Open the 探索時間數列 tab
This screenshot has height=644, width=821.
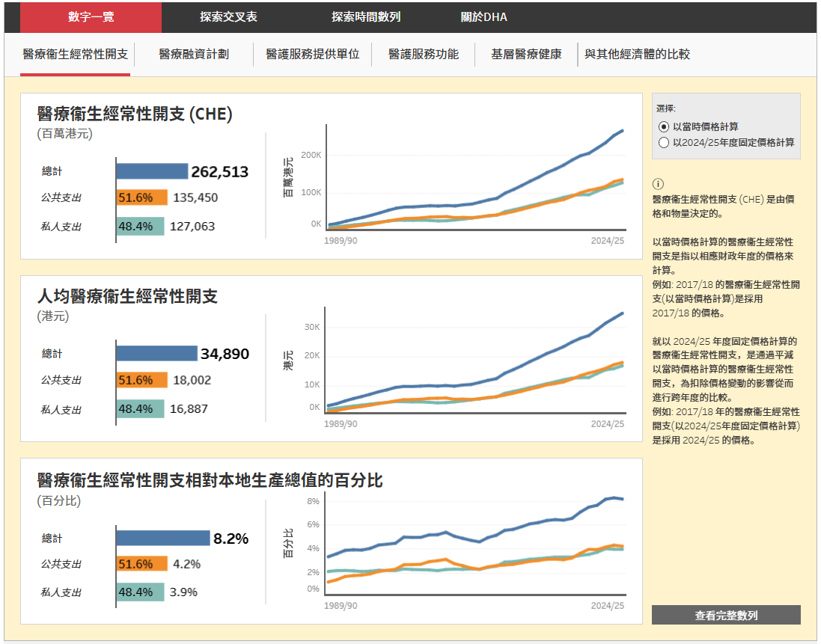click(366, 16)
